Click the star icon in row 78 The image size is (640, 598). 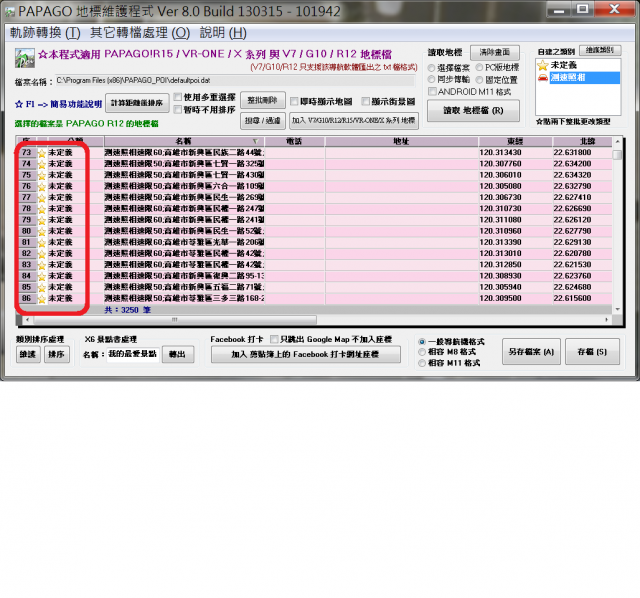42,209
